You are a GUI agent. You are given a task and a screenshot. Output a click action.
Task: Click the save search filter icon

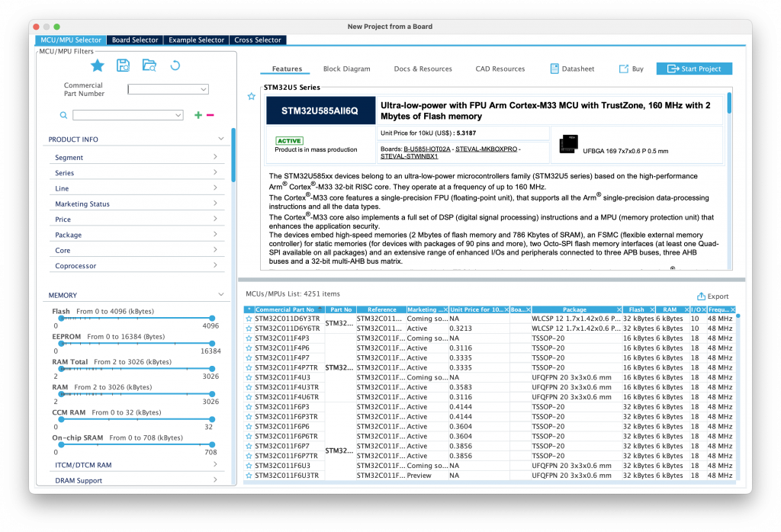[123, 66]
